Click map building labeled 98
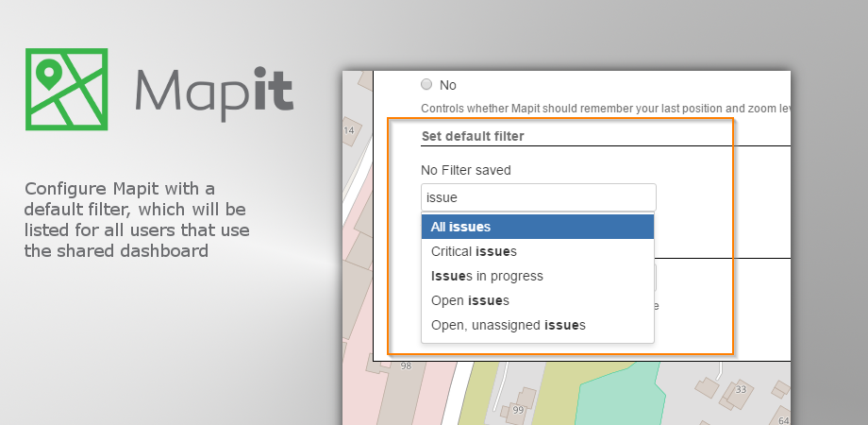This screenshot has width=868, height=425. 406,365
